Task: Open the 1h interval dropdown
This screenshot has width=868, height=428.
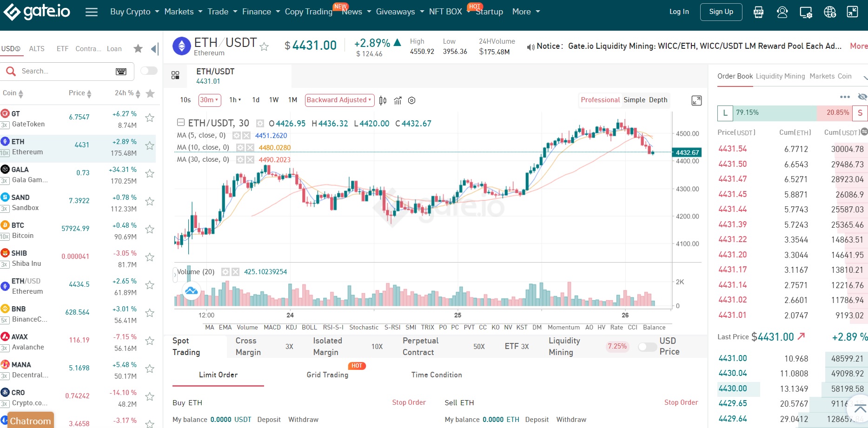Action: click(235, 100)
